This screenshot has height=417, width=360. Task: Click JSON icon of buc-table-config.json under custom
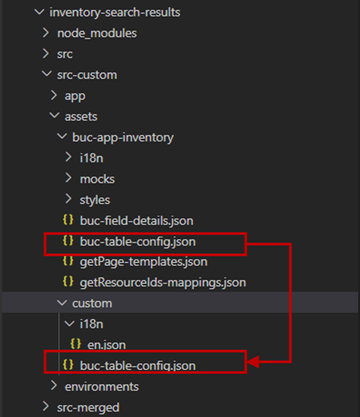(68, 365)
